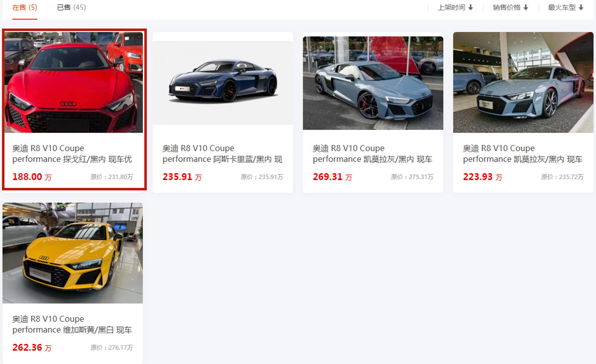Click the arrow icon next to 最火车型
The height and width of the screenshot is (364, 596).
pyautogui.click(x=581, y=8)
